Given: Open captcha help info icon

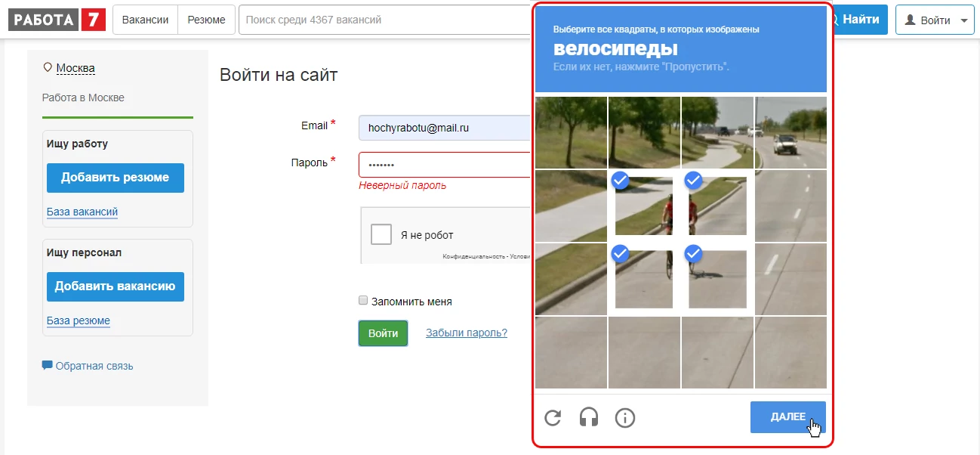Looking at the screenshot, I should click(624, 417).
